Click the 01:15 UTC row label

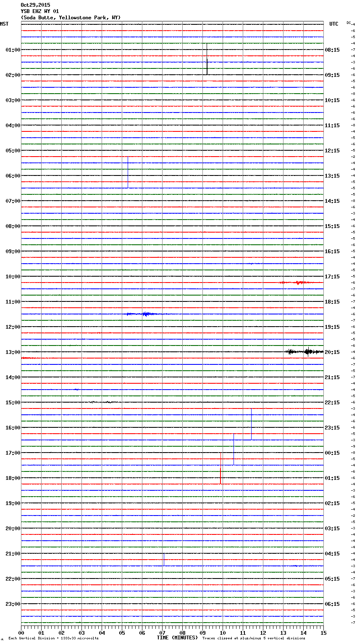[332, 478]
